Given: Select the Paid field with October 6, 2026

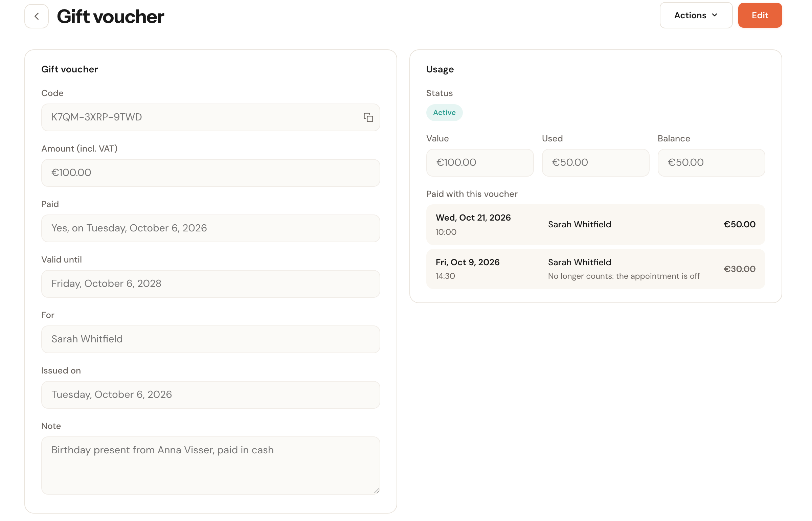Looking at the screenshot, I should (210, 228).
